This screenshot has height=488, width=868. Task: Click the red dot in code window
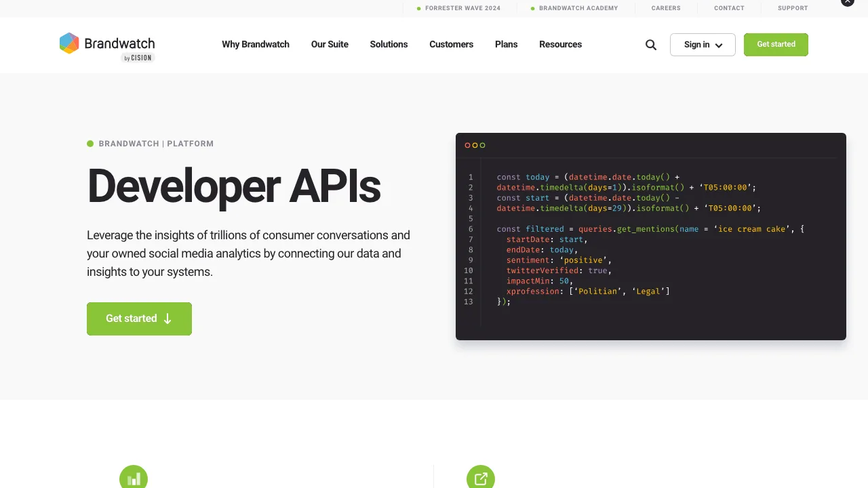tap(467, 145)
